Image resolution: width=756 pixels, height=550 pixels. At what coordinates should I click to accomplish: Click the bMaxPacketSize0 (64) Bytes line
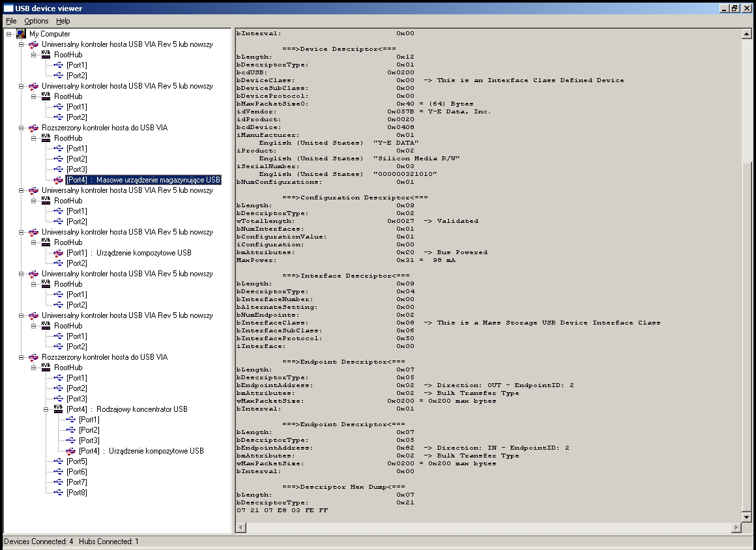(x=355, y=104)
